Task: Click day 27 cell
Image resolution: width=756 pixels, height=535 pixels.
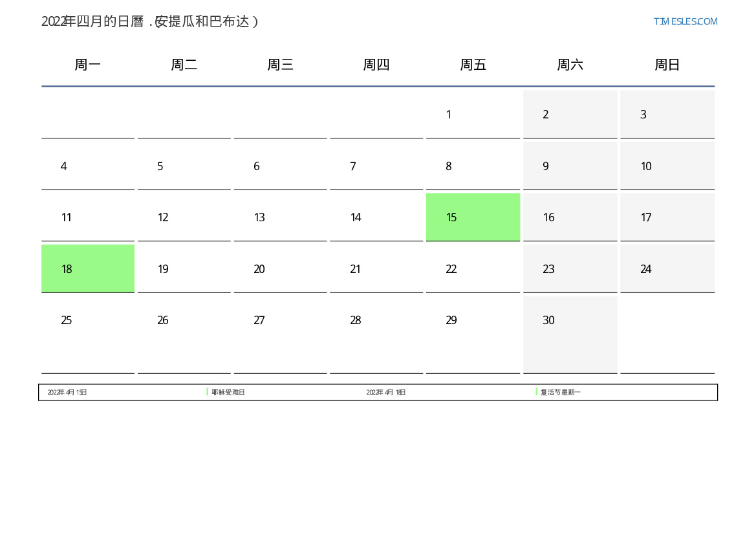Action: 280,335
